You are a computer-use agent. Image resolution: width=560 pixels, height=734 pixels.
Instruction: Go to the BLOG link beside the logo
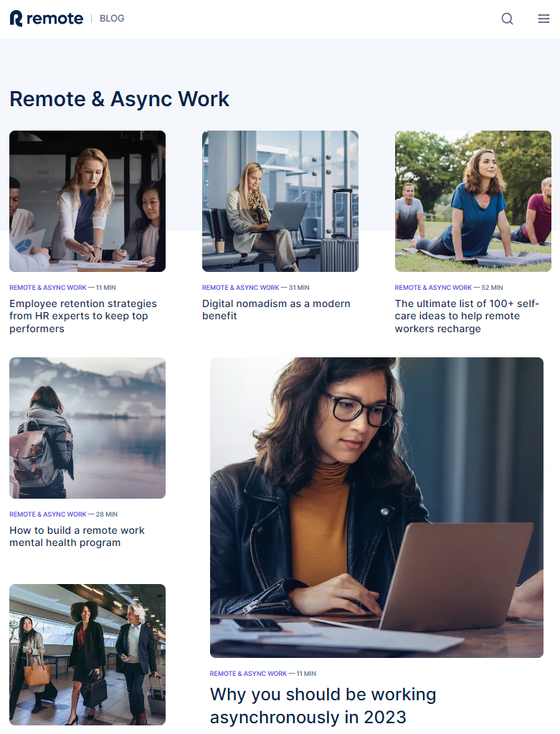point(112,19)
